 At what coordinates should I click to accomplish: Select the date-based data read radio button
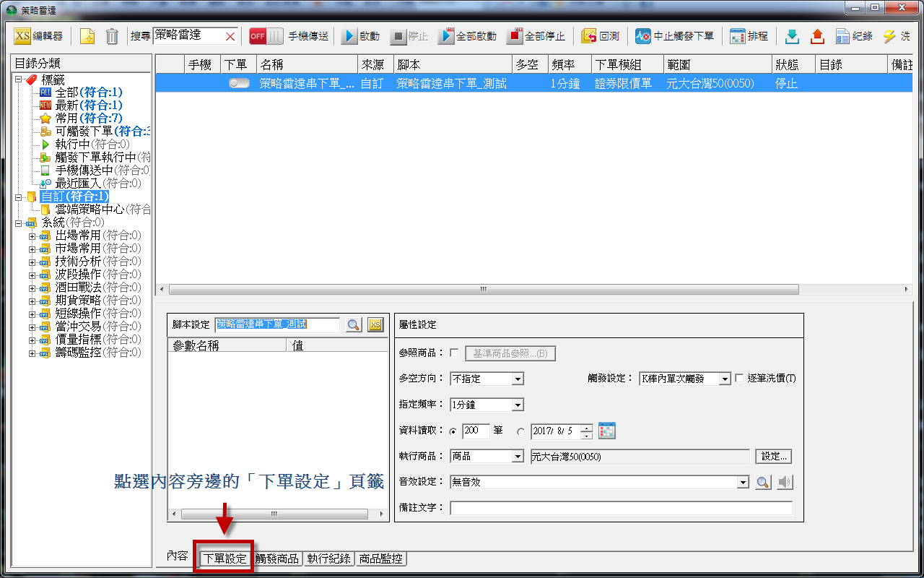tap(521, 431)
